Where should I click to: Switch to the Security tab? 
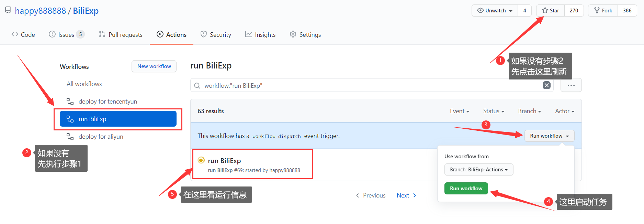[216, 34]
